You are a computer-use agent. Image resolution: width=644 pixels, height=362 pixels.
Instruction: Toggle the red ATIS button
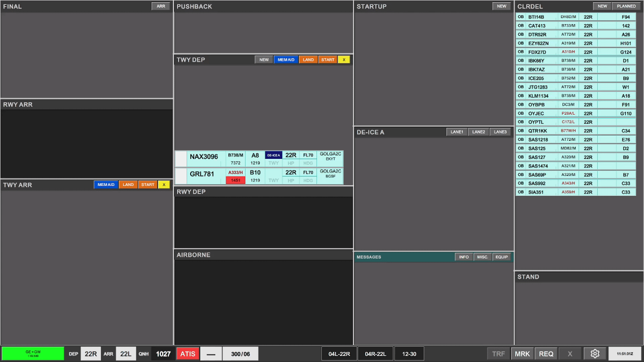[188, 353]
